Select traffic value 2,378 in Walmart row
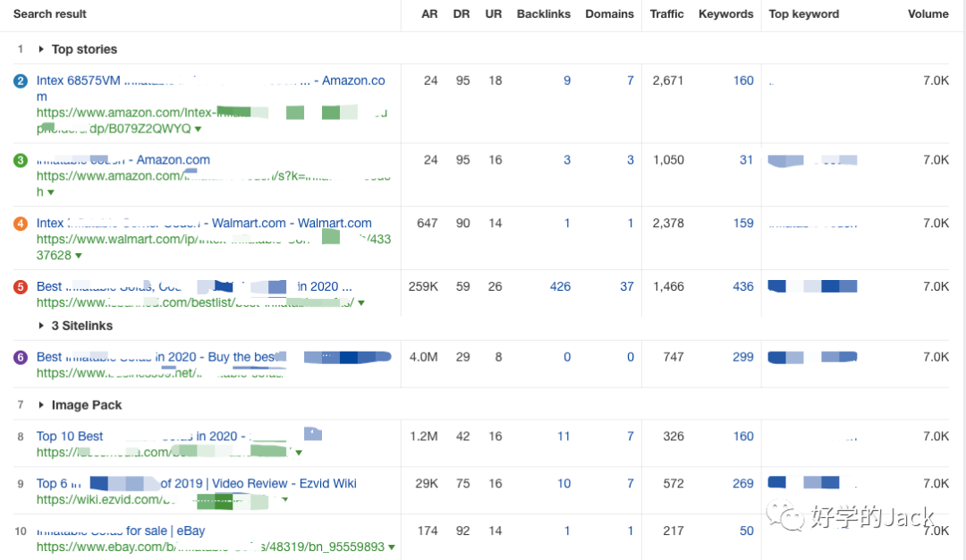Image resolution: width=966 pixels, height=560 pixels. [x=668, y=224]
